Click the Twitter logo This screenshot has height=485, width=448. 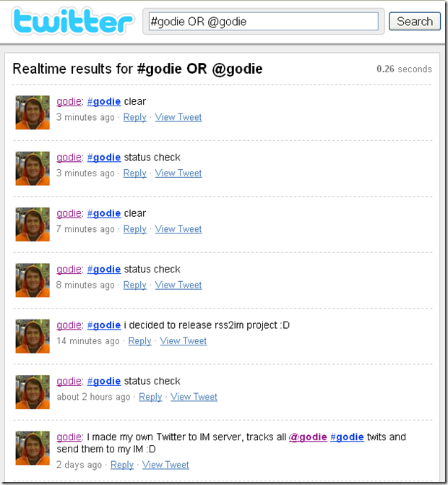(73, 21)
